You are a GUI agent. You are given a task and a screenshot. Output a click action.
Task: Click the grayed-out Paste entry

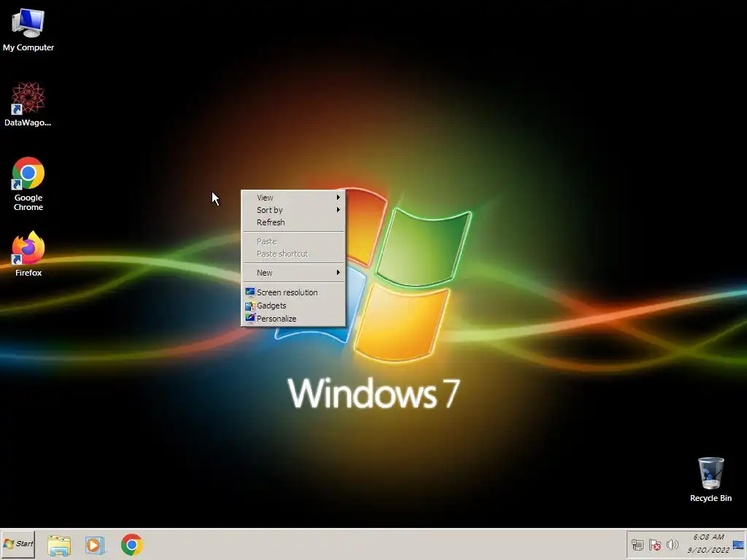click(x=293, y=241)
